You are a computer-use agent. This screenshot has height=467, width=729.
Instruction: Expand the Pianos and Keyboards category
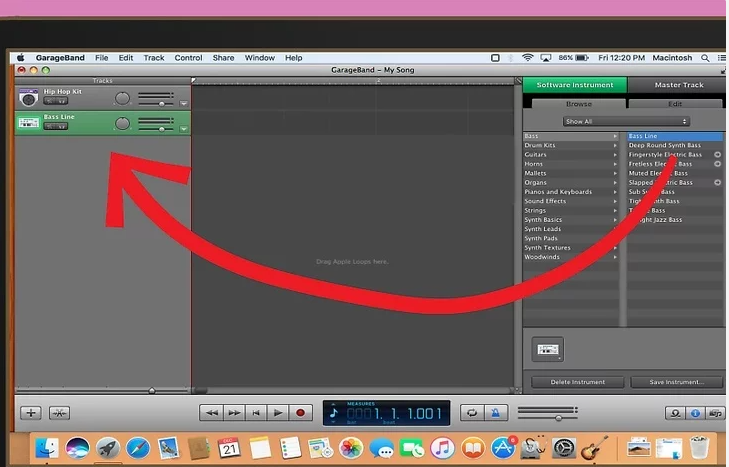[571, 192]
